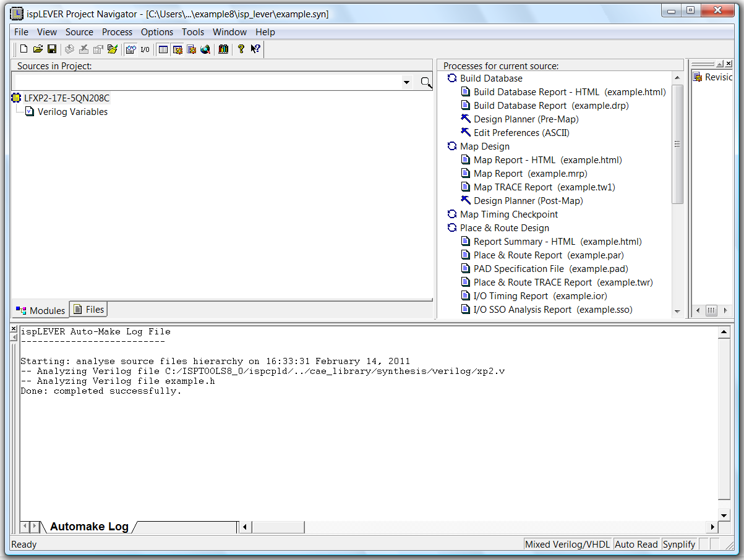Click the Open folder toolbar icon
The image size is (744, 560).
pyautogui.click(x=38, y=49)
